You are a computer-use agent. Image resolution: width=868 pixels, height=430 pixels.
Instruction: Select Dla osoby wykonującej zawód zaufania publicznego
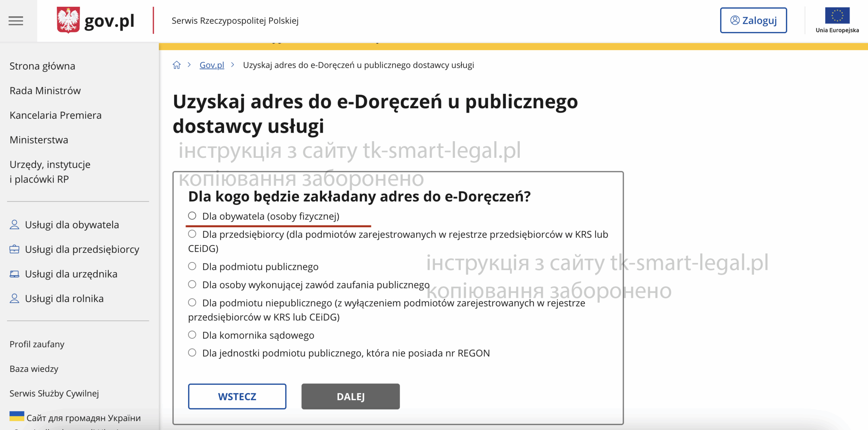tap(192, 284)
